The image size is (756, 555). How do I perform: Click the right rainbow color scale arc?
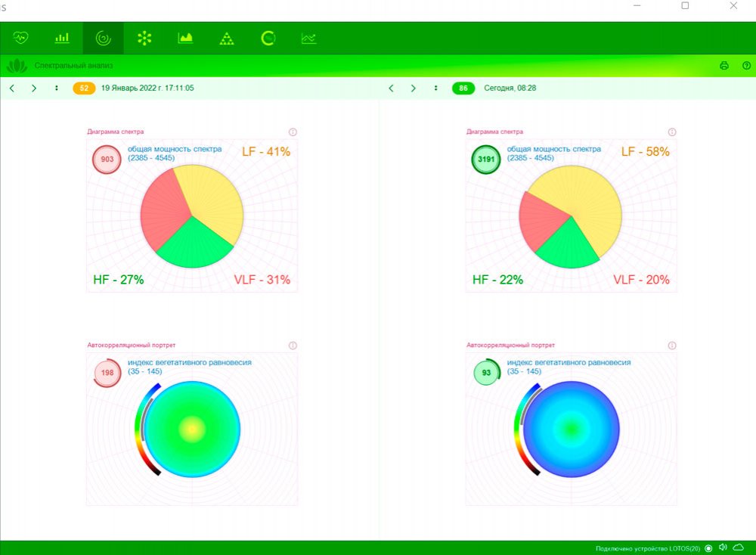519,429
